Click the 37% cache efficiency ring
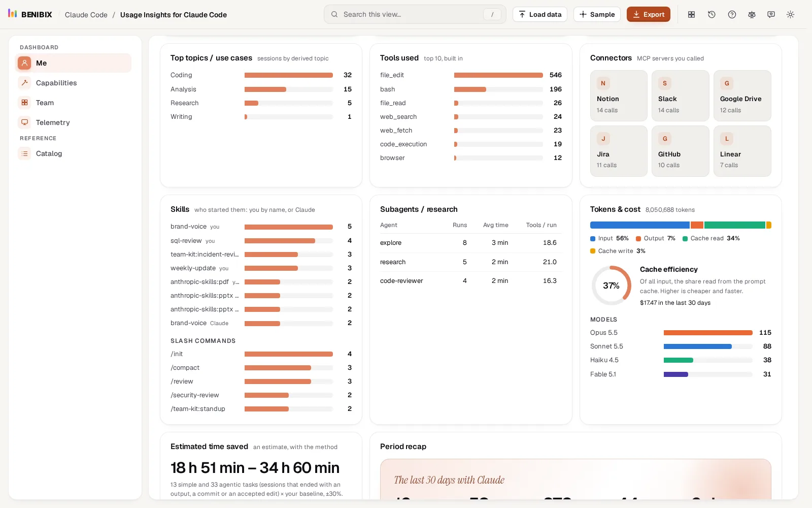The width and height of the screenshot is (812, 508). (x=612, y=285)
